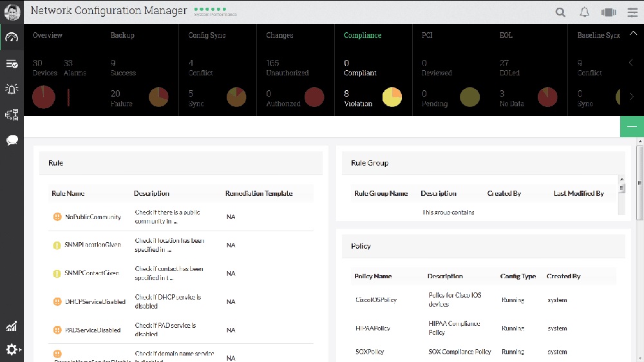Click the 27 EOLed count
Screen dimensions: 644x362
click(x=509, y=68)
